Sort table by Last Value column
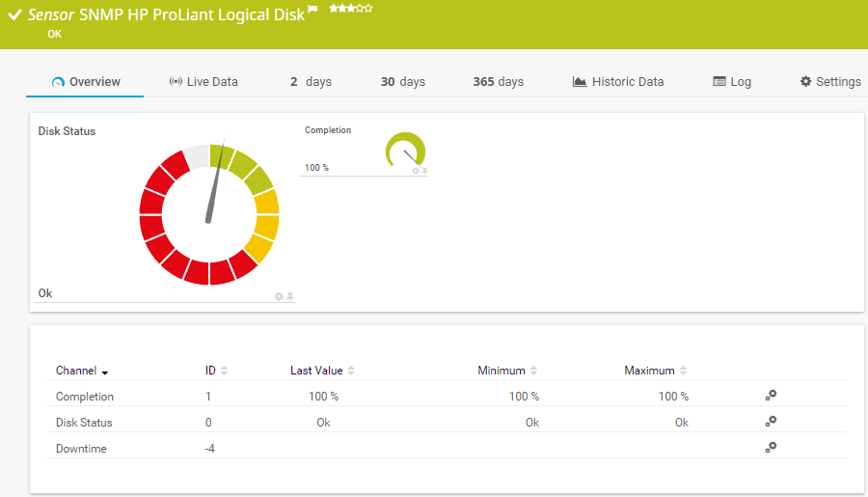This screenshot has width=868, height=497. pos(323,371)
